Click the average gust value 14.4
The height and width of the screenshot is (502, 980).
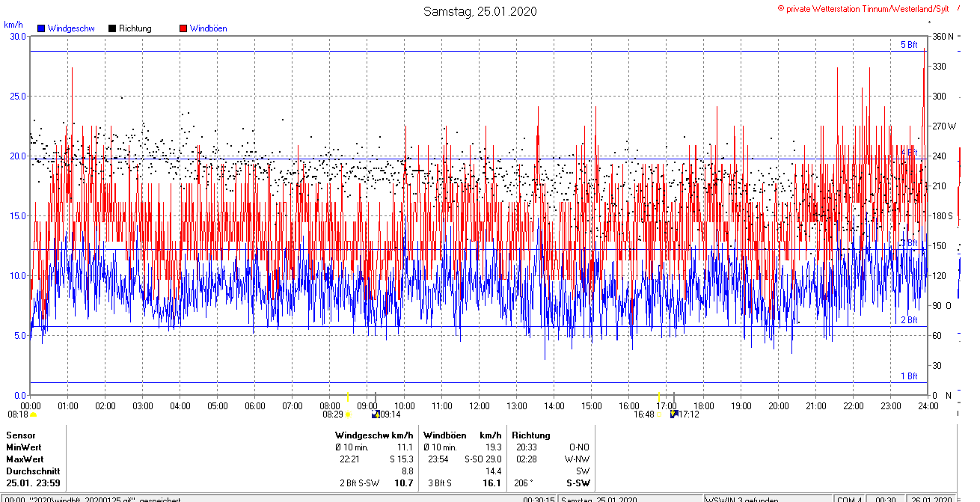(x=492, y=471)
